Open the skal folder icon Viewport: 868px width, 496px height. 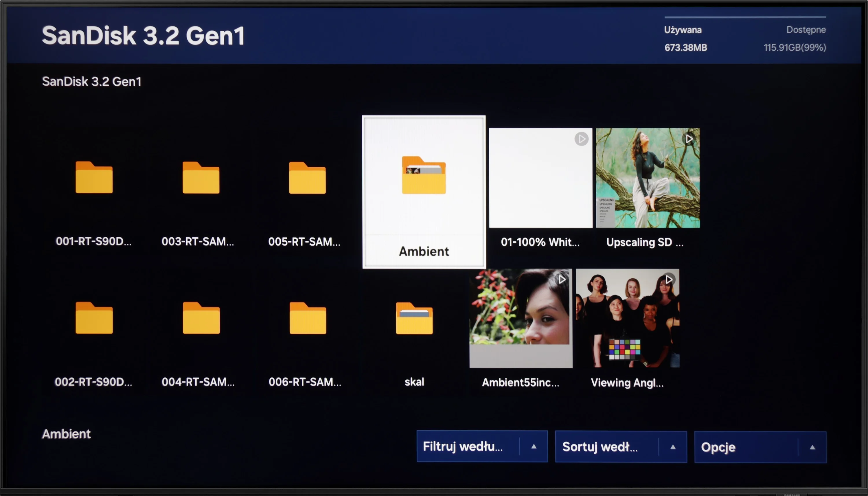coord(414,318)
